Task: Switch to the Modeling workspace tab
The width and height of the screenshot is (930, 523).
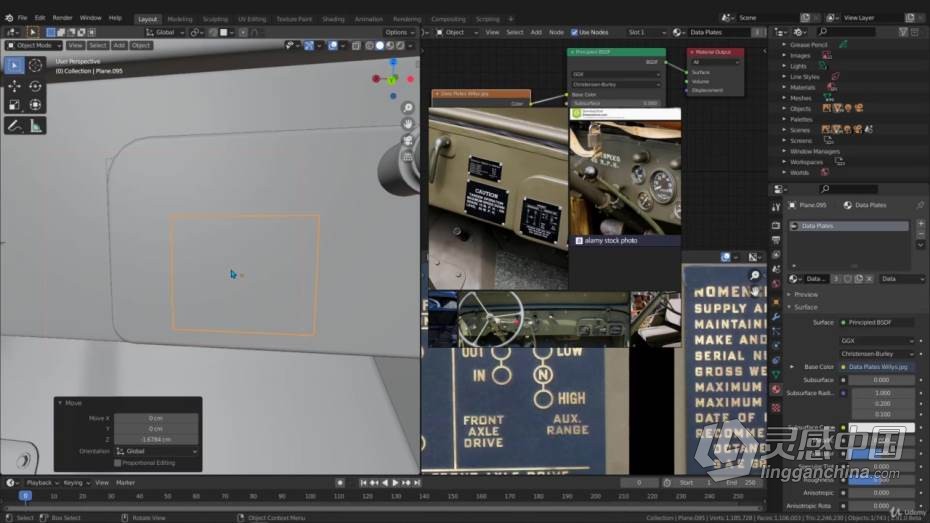Action: [x=180, y=19]
